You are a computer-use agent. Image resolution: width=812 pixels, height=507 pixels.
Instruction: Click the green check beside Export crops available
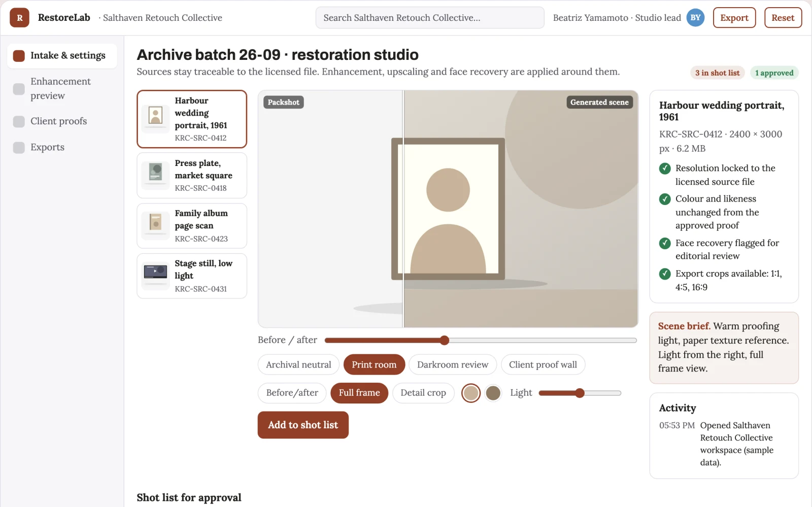coord(665,274)
